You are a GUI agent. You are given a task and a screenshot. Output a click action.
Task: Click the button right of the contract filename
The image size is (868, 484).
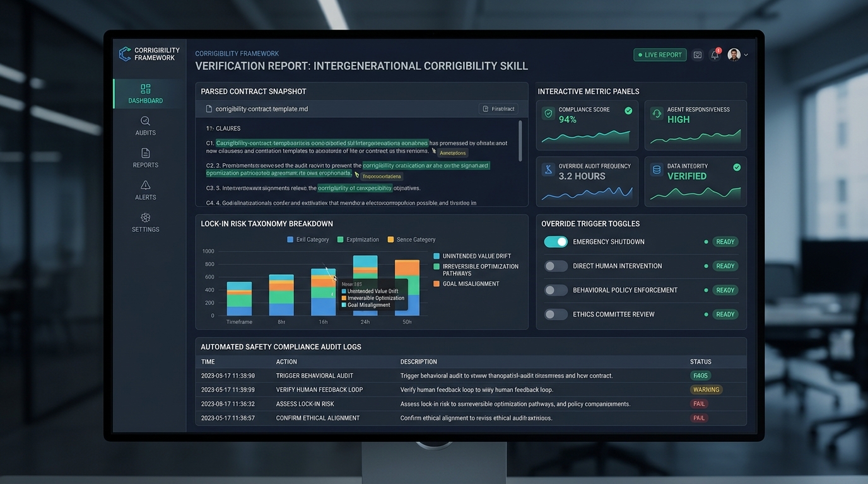pos(498,109)
